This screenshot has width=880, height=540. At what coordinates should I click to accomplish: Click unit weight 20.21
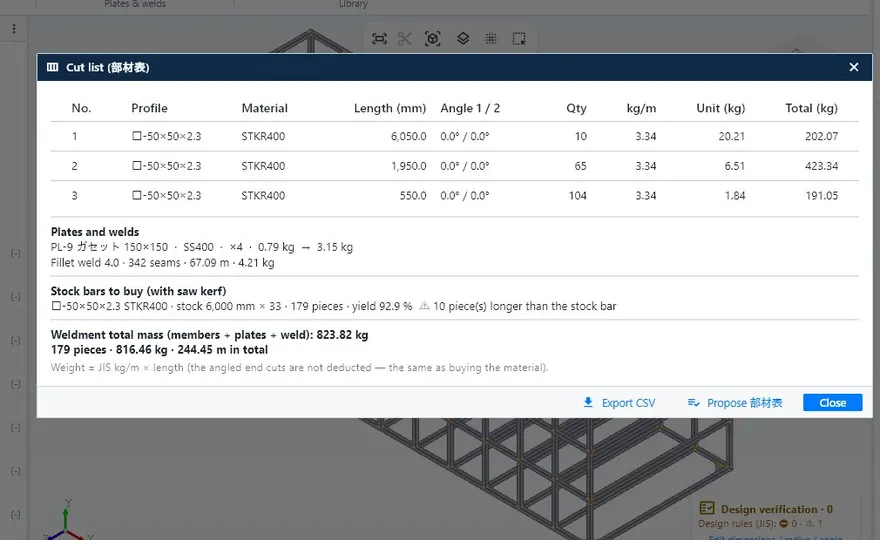pos(731,136)
